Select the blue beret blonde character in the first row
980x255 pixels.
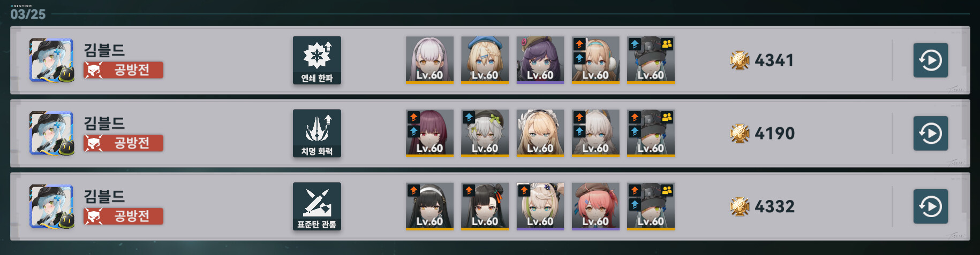pos(485,60)
